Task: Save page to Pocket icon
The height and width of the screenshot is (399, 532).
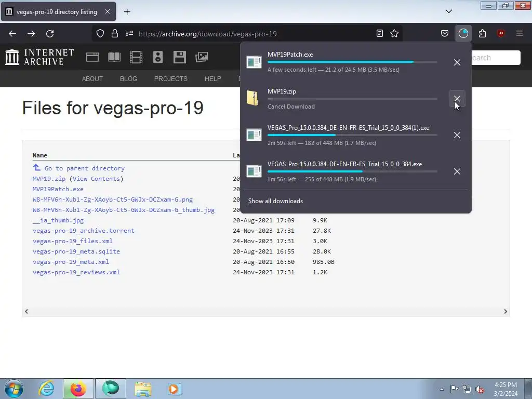Action: pyautogui.click(x=445, y=33)
